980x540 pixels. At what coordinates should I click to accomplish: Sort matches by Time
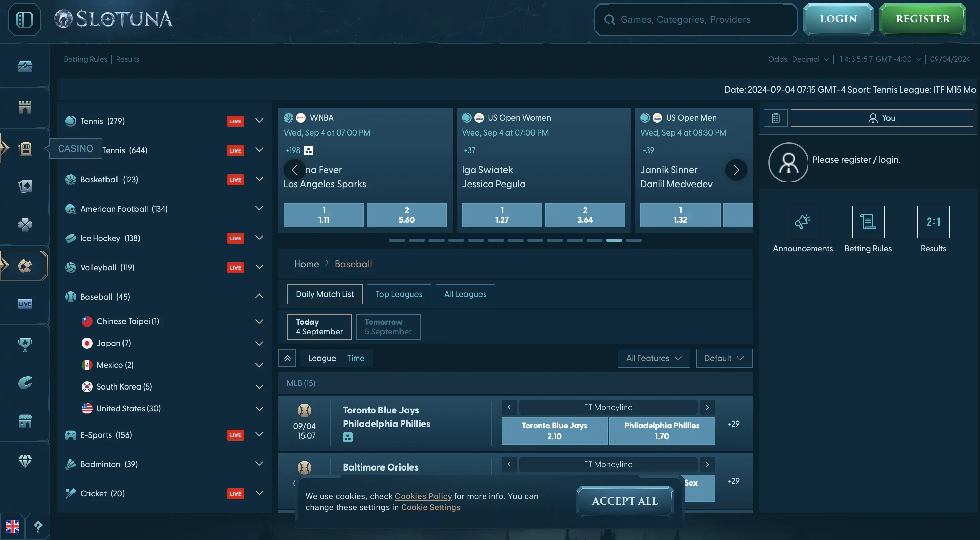pyautogui.click(x=355, y=358)
